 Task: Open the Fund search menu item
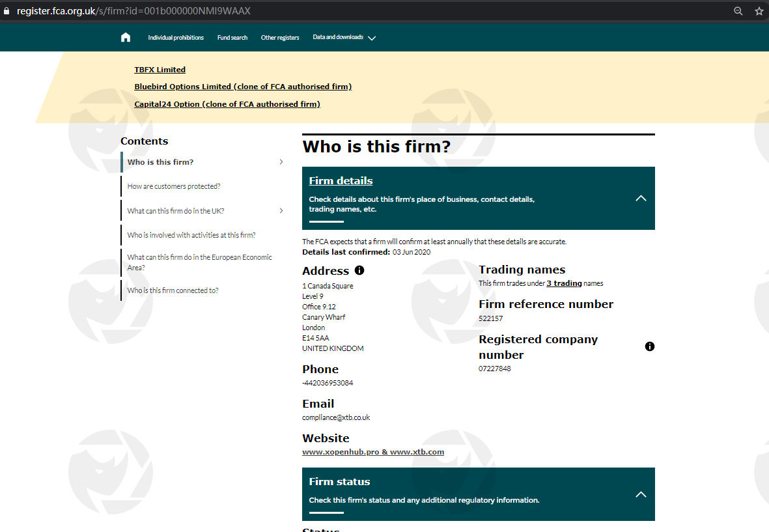tap(232, 38)
